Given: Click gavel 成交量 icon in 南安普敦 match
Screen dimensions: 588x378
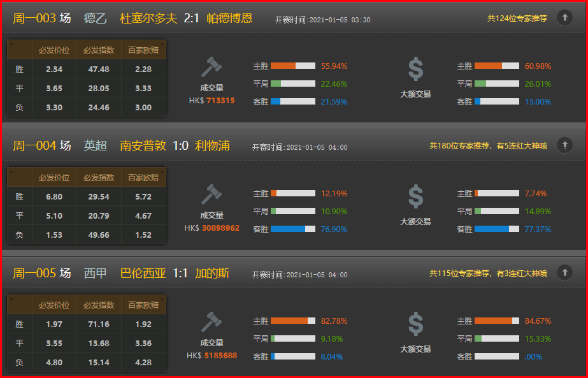Looking at the screenshot, I should [212, 195].
